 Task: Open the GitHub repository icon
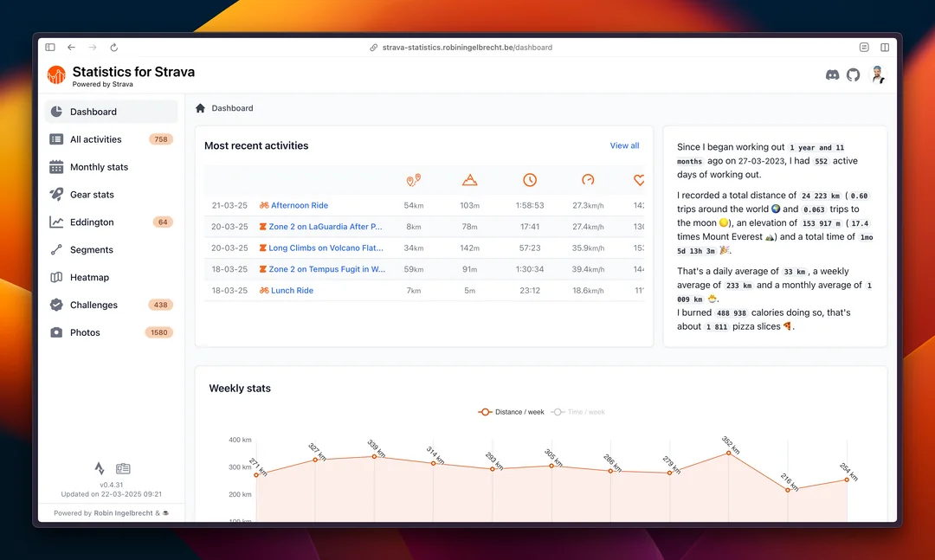[x=854, y=74]
